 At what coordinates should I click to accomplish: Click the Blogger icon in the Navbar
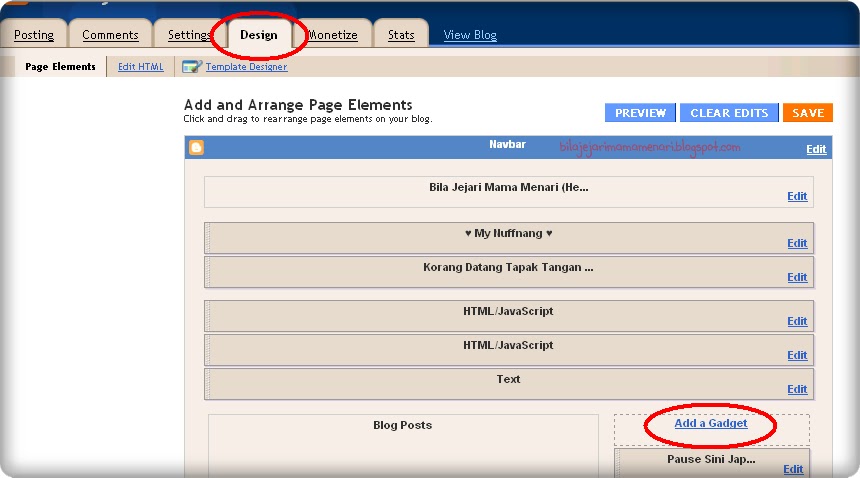[x=196, y=147]
